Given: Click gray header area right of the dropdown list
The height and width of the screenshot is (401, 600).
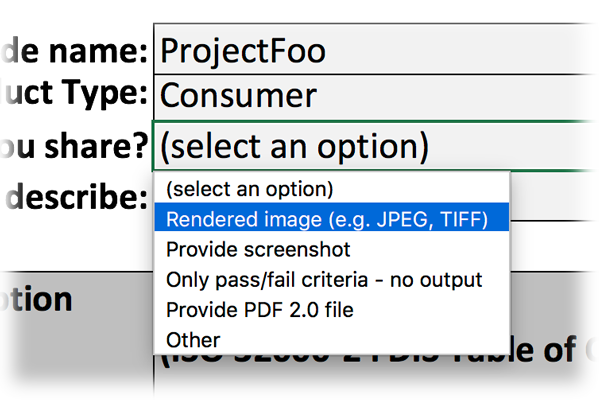Looking at the screenshot, I should pyautogui.click(x=555, y=302).
